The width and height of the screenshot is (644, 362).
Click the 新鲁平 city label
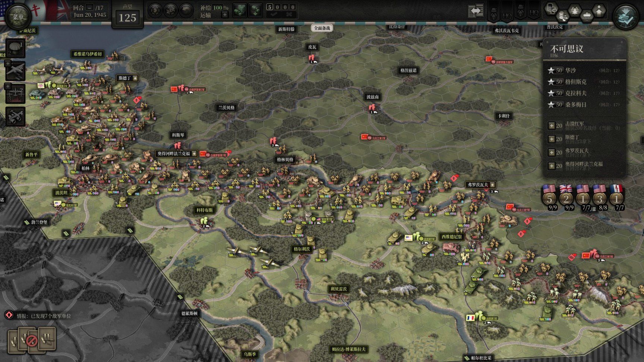coord(31,155)
